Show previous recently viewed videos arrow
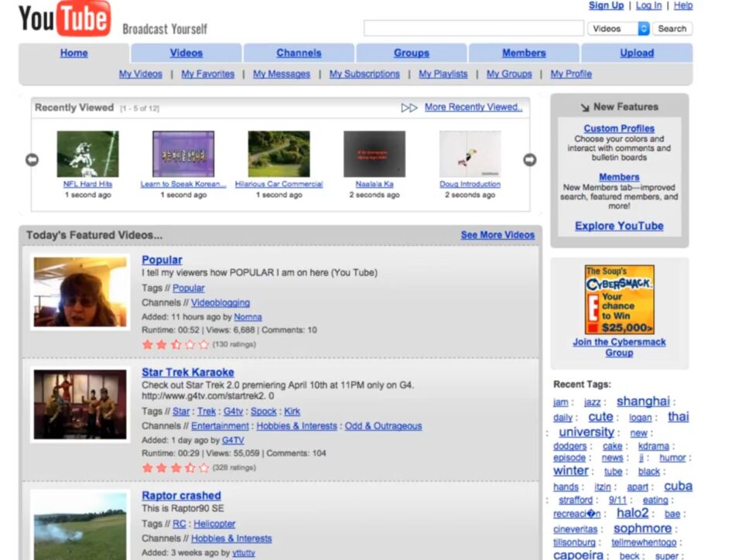This screenshot has width=749, height=560. [32, 159]
